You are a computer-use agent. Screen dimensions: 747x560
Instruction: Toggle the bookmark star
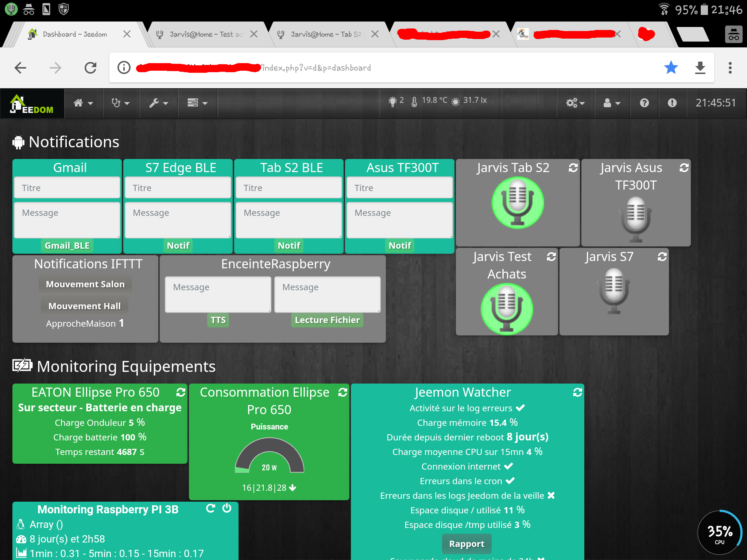(x=671, y=67)
